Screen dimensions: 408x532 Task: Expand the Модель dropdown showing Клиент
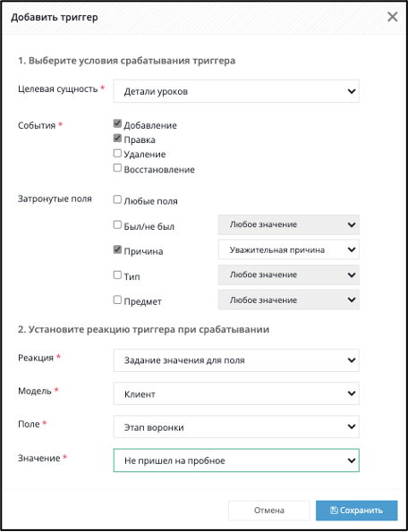[x=236, y=393]
